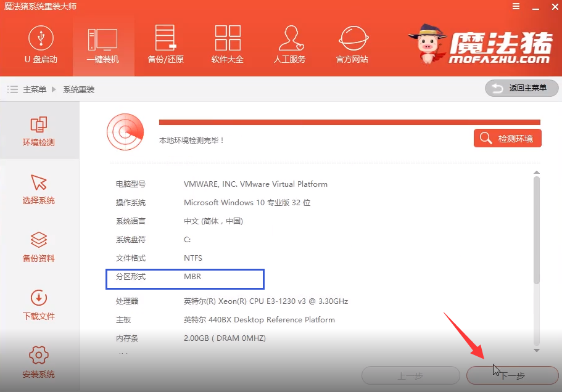Click the scrollbar up arrow
Image resolution: width=562 pixels, height=392 pixels.
(536, 173)
